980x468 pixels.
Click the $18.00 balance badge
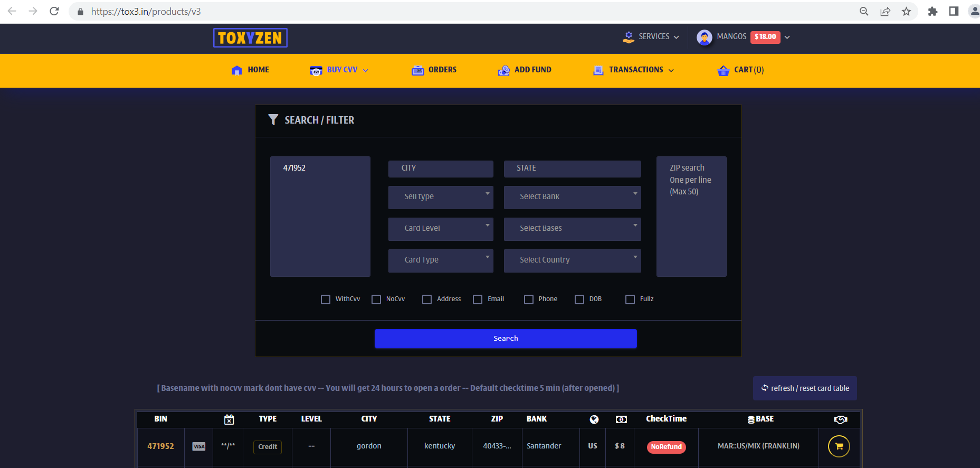(765, 37)
